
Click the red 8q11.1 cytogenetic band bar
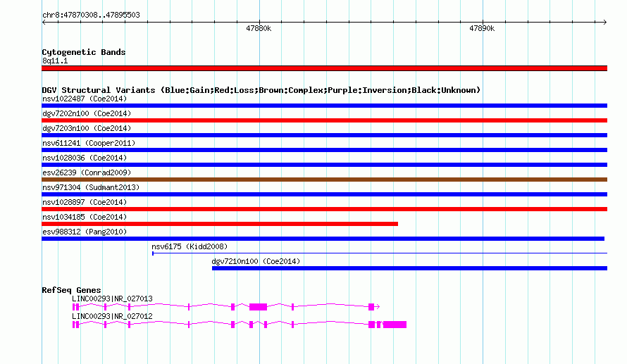[324, 68]
